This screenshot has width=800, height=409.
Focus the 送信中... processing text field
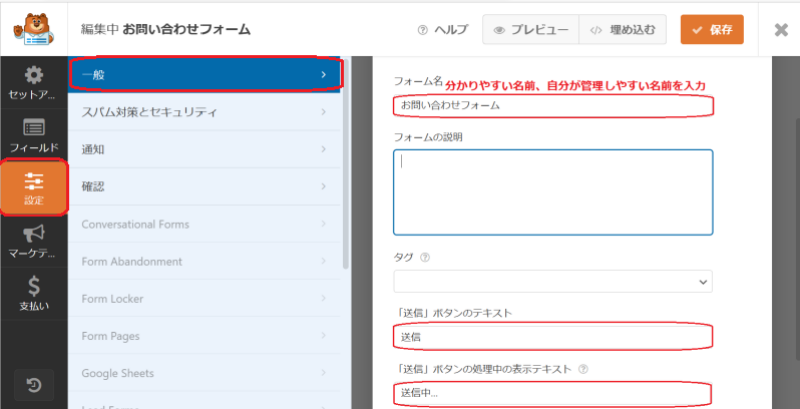[553, 393]
